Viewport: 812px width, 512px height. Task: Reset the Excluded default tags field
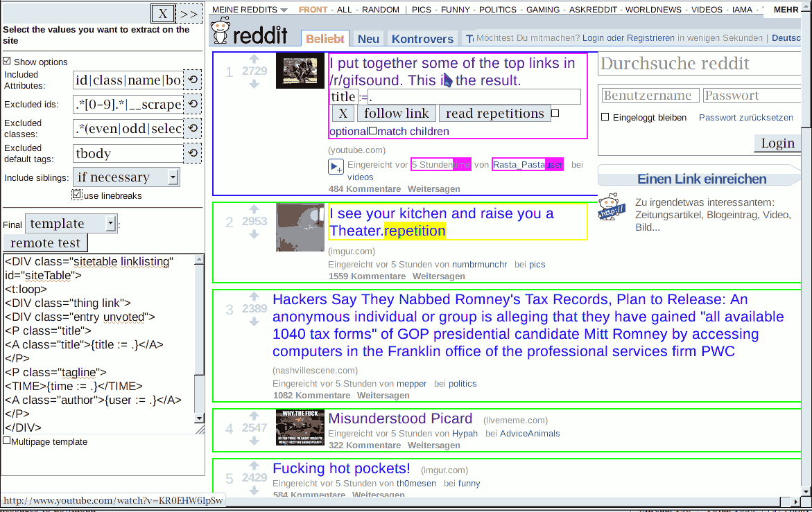tap(193, 153)
